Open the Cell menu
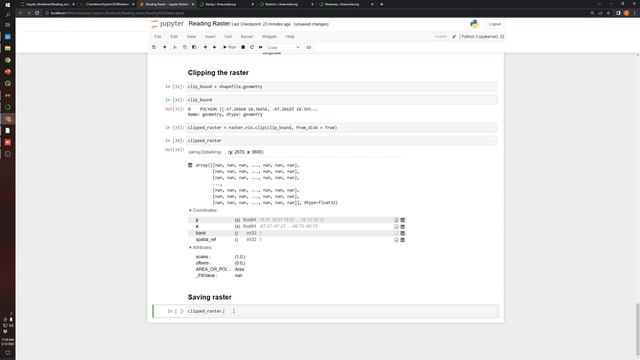The width and height of the screenshot is (640, 360). point(228,37)
